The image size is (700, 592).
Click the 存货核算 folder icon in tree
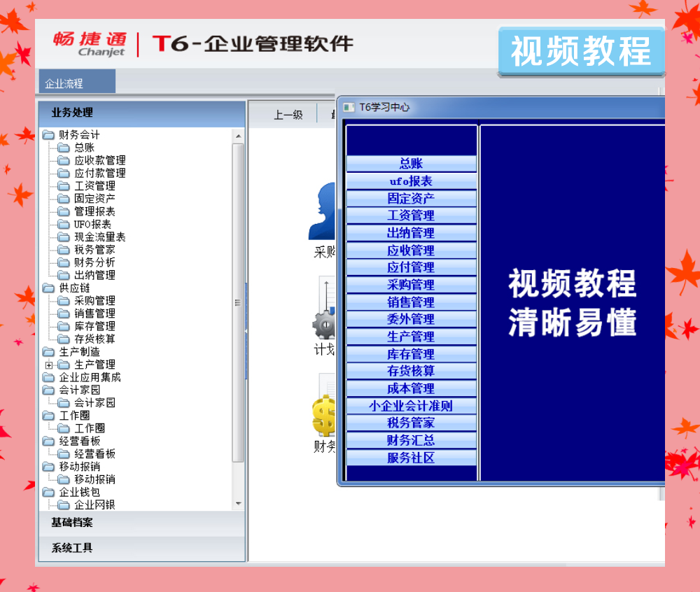coord(64,339)
